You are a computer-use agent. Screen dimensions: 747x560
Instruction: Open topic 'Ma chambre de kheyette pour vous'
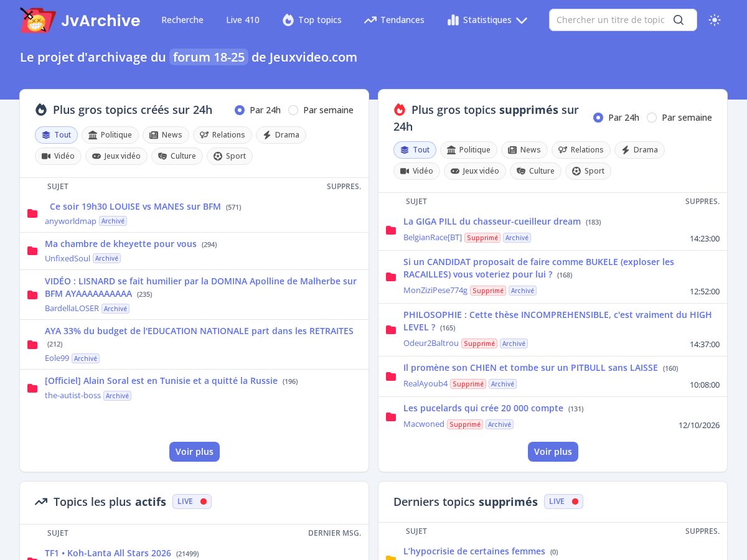121,244
